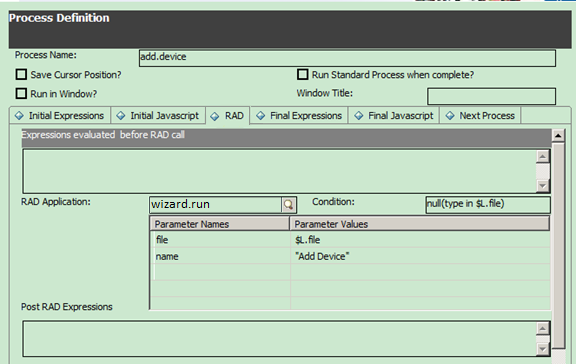Click down arrow of pre-RAD expressions box
The height and width of the screenshot is (364, 576).
pyautogui.click(x=543, y=185)
